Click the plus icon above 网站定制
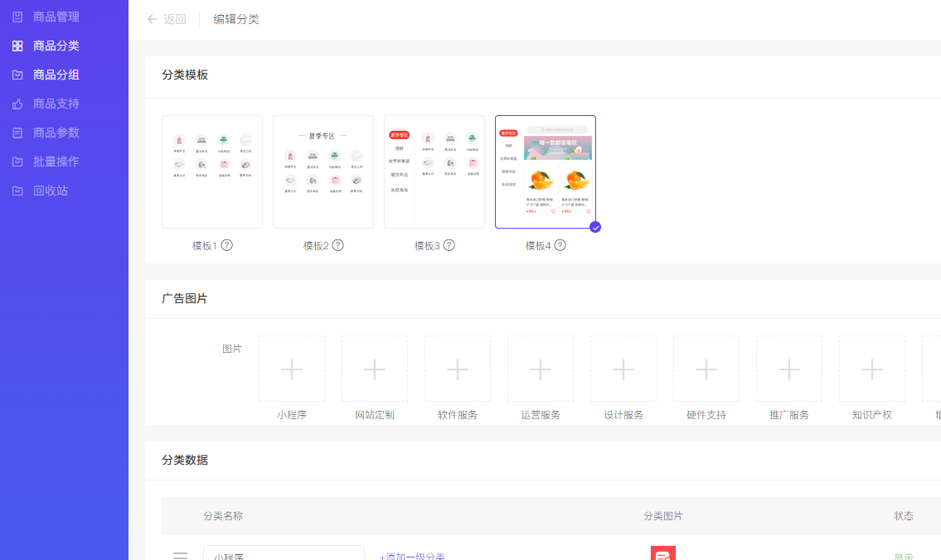 pos(375,369)
